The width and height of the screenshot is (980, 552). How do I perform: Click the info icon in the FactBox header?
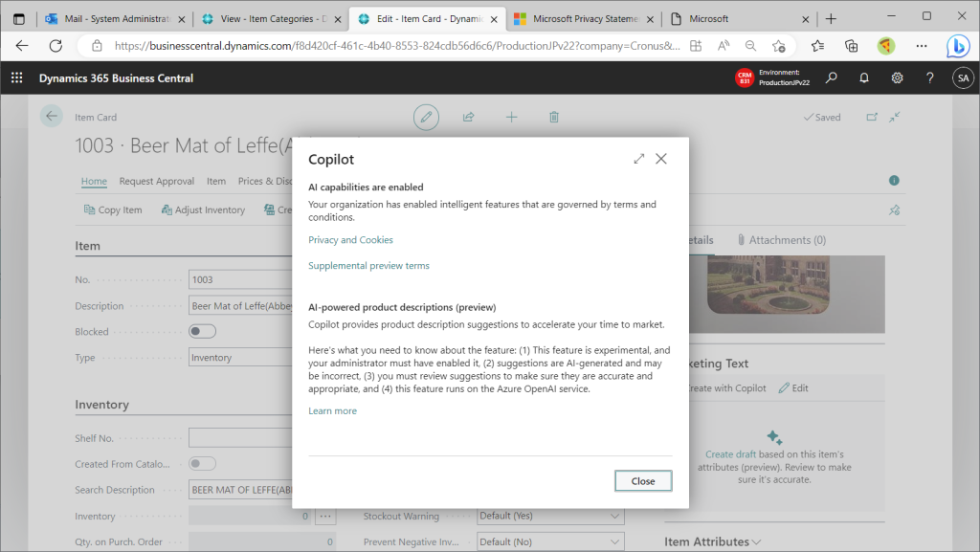point(895,181)
